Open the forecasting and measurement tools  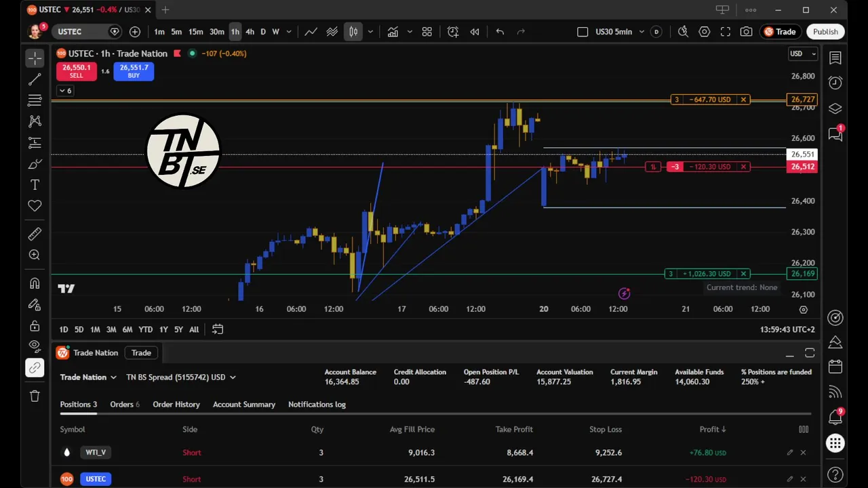[35, 143]
